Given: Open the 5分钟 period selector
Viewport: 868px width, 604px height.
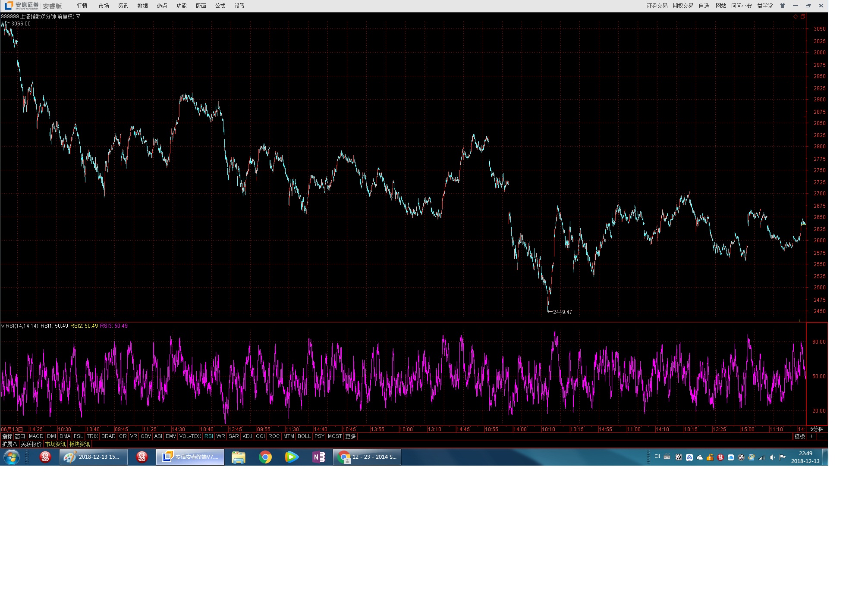Looking at the screenshot, I should click(817, 429).
